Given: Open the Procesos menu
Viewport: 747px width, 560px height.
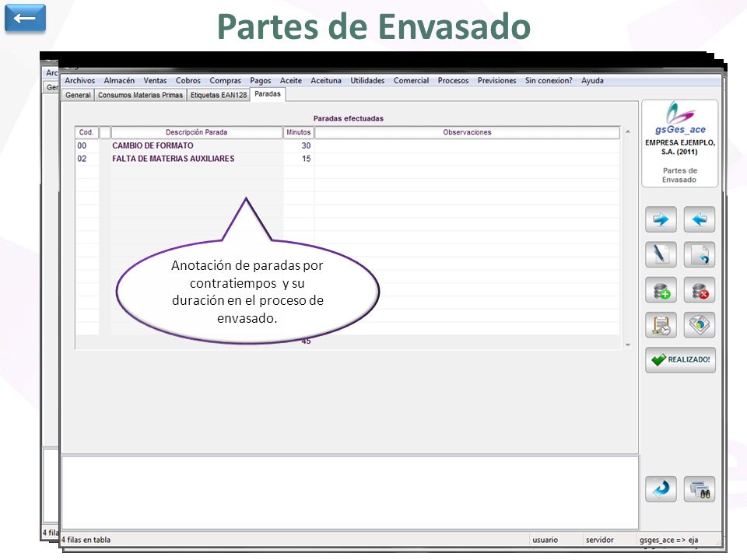Looking at the screenshot, I should [x=453, y=80].
